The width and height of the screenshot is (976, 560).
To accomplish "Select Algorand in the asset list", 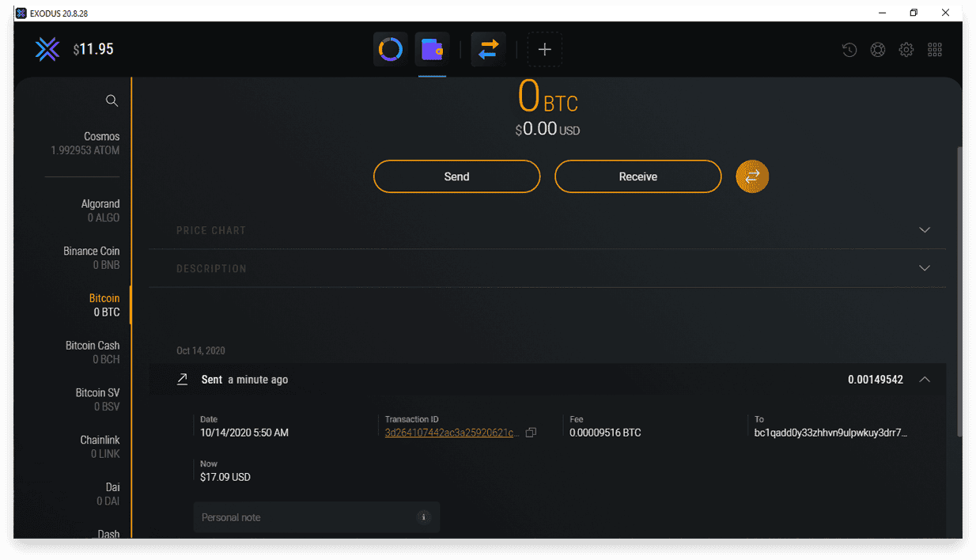I will pos(100,210).
